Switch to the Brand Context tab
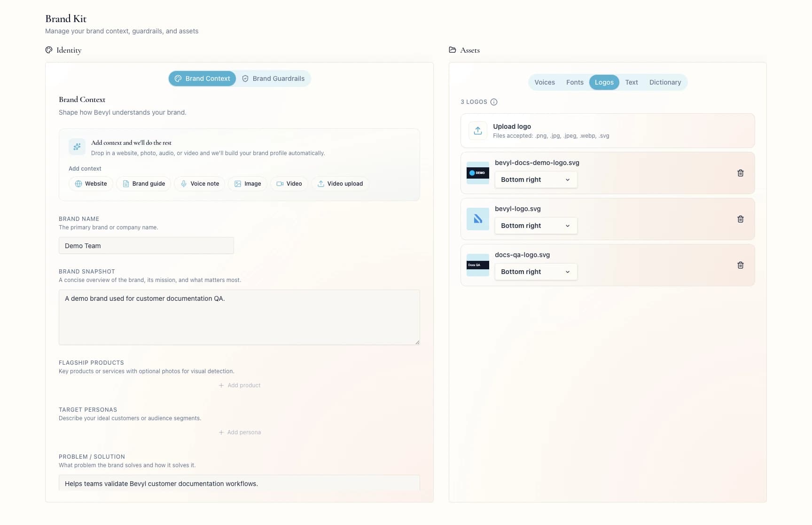Viewport: 812px width, 525px height. click(202, 78)
